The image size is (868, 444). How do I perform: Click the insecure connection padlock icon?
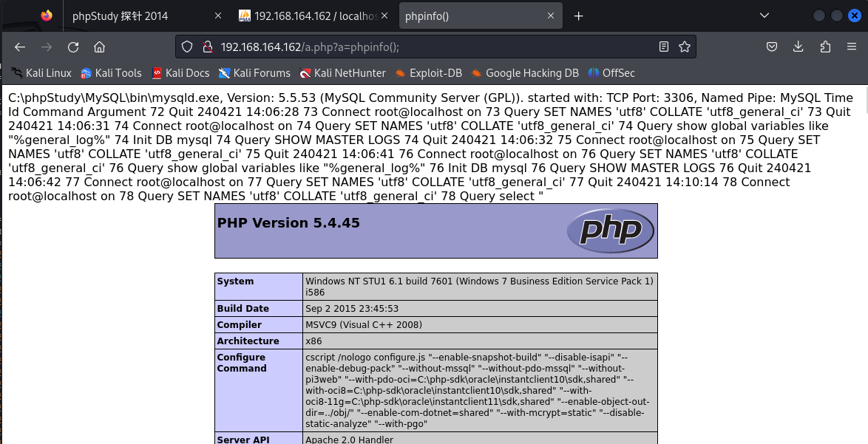click(x=208, y=47)
